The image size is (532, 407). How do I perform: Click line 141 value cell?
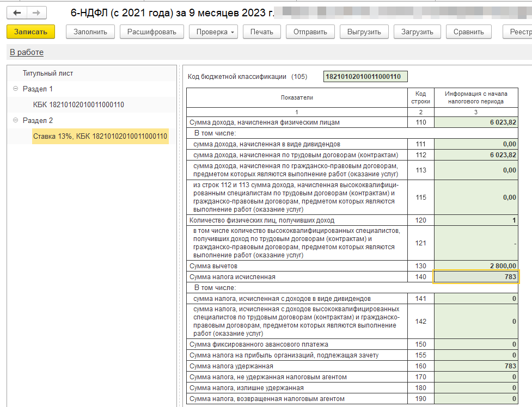476,299
